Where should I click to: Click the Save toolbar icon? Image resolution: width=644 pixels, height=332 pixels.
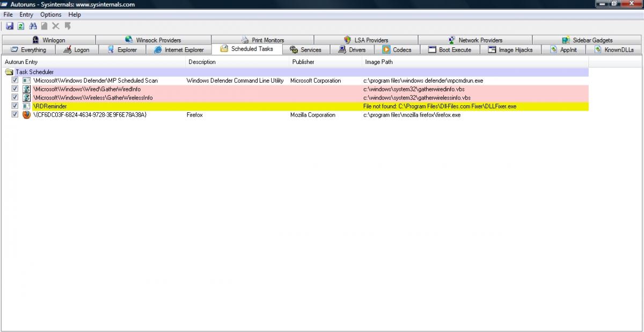point(9,26)
